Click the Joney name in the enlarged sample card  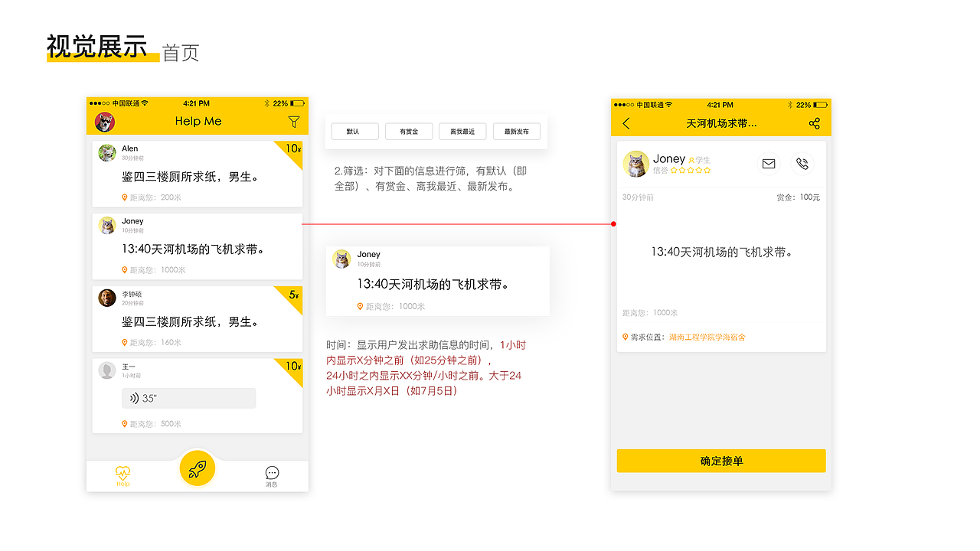369,254
